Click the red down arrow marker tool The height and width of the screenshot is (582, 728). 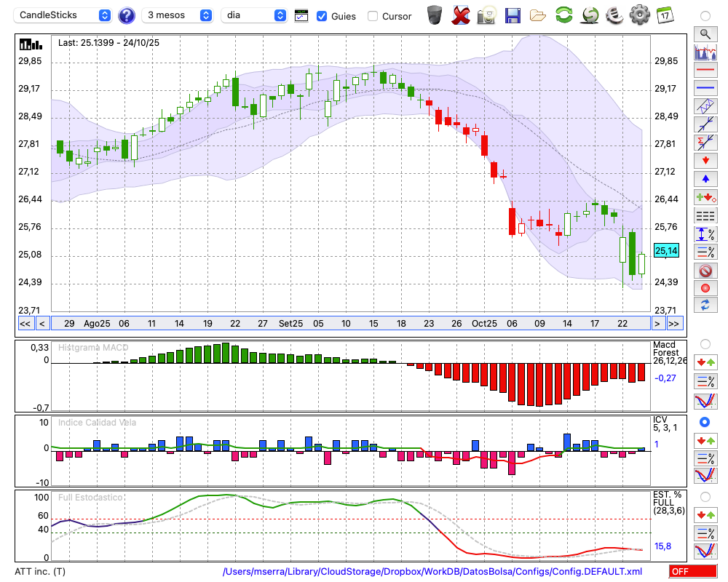pyautogui.click(x=705, y=161)
